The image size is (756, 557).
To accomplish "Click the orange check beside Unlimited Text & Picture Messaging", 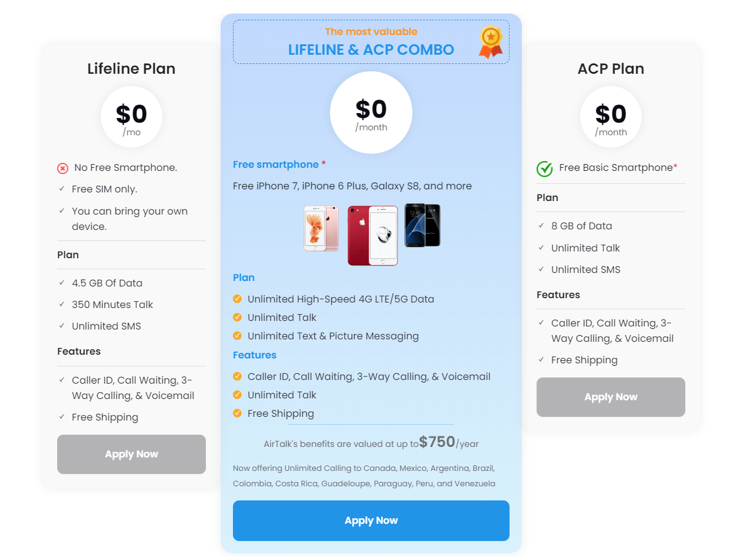I will point(237,336).
